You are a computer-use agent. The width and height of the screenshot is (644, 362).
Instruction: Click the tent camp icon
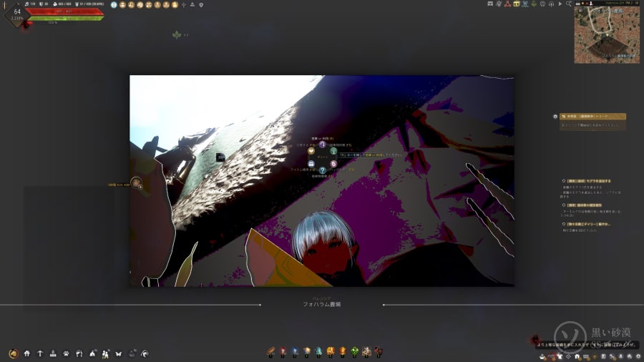tap(92, 353)
